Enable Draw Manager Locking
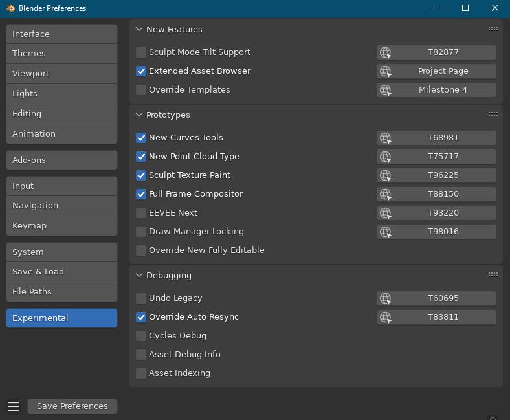 [x=141, y=232]
